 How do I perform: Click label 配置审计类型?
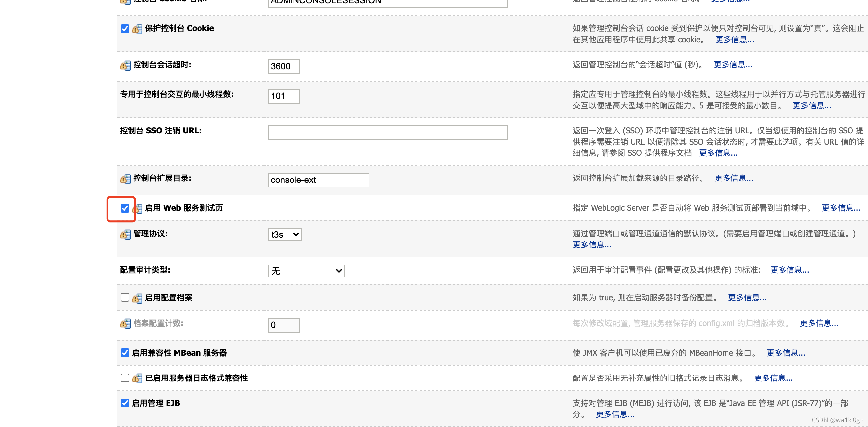[145, 270]
